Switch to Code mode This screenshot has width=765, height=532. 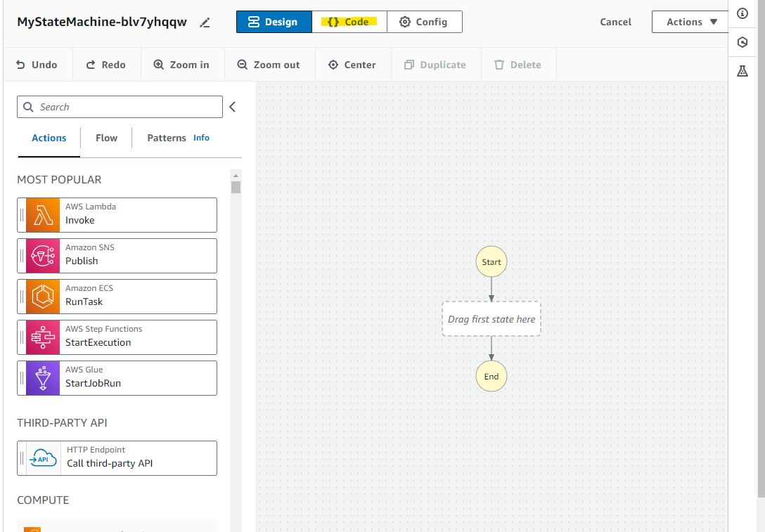click(x=349, y=22)
